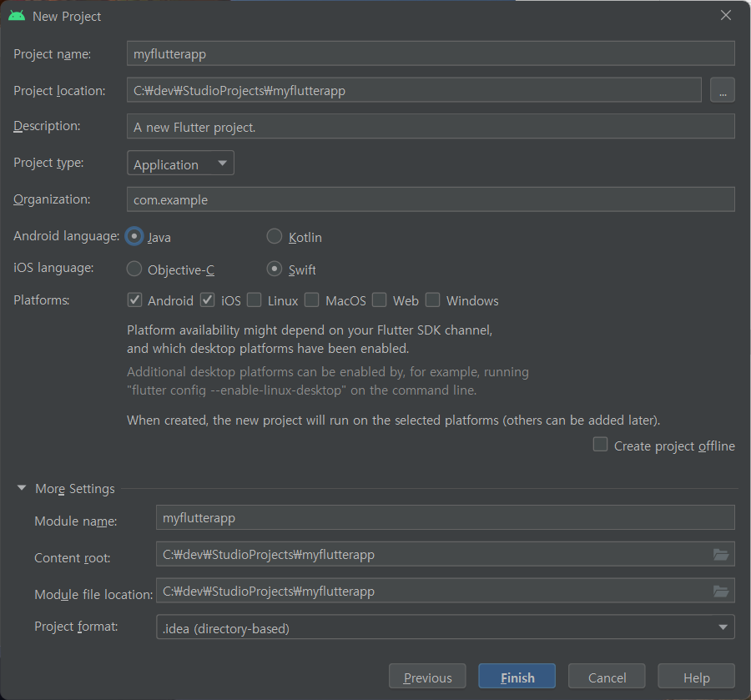Open folder browser for Content root

tap(721, 554)
